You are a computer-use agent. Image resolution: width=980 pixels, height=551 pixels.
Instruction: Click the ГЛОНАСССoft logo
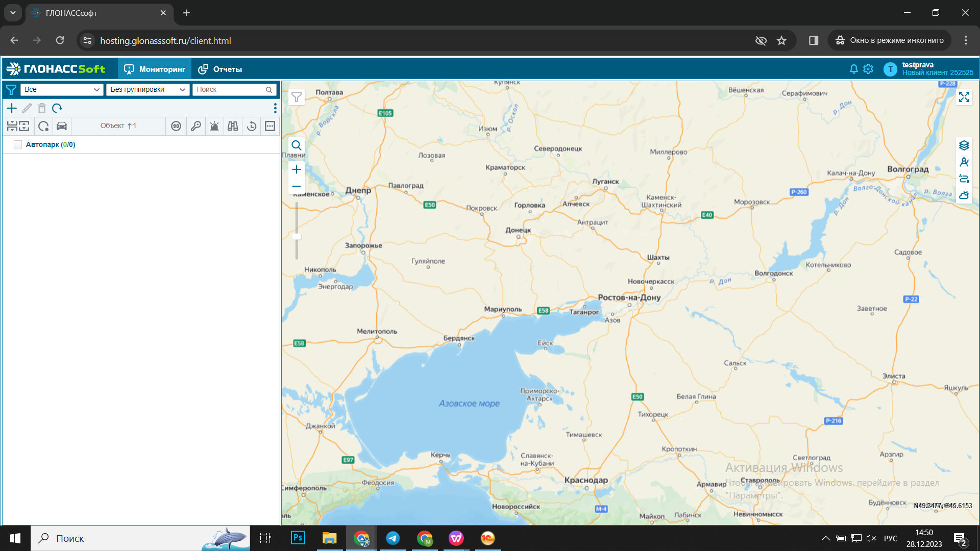click(x=56, y=69)
